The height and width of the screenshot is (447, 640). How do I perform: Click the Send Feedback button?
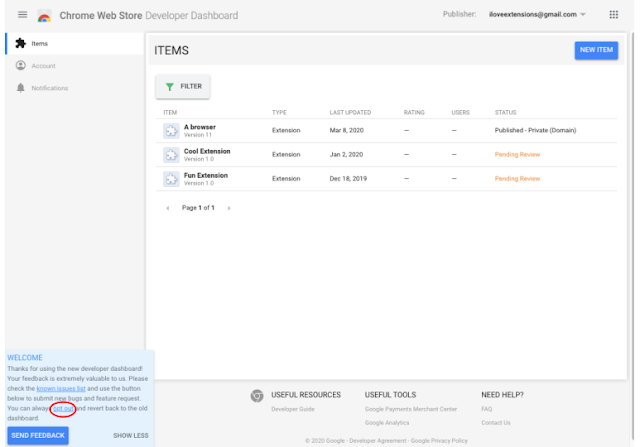tap(38, 436)
